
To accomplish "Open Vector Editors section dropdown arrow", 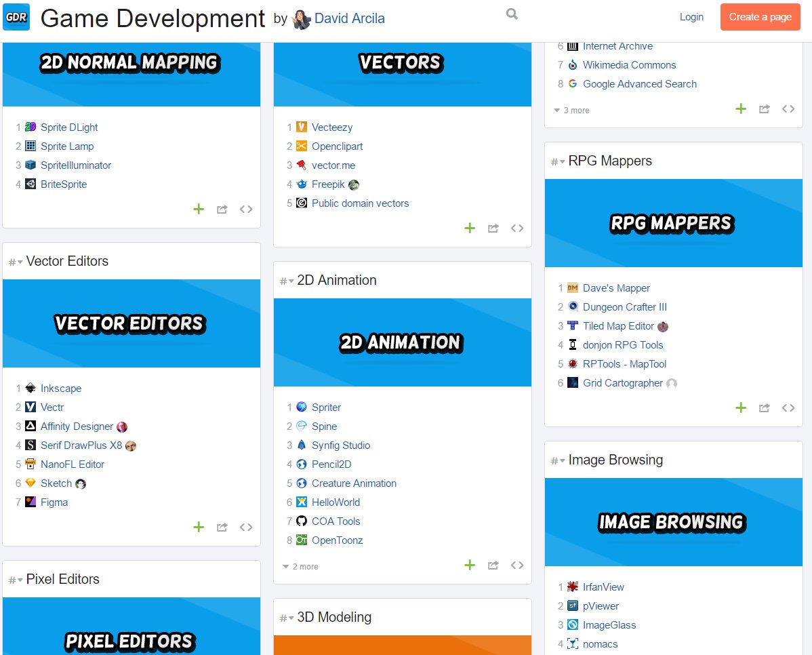I will [x=20, y=262].
